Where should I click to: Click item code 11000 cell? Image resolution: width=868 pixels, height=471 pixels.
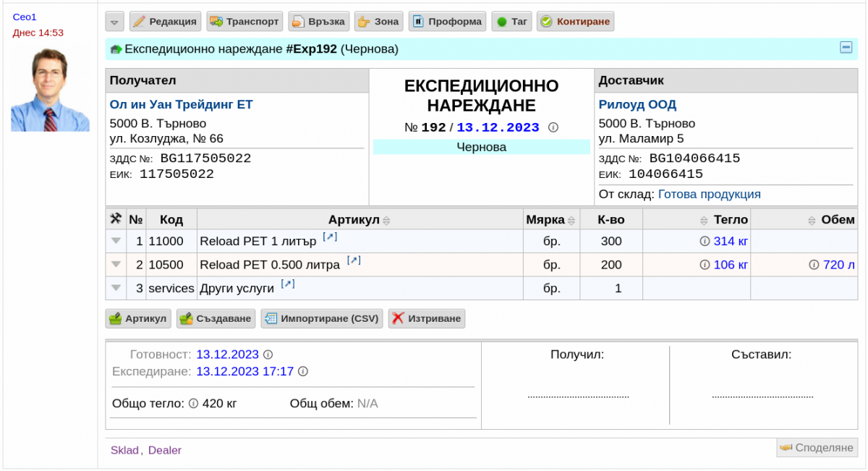coord(171,242)
